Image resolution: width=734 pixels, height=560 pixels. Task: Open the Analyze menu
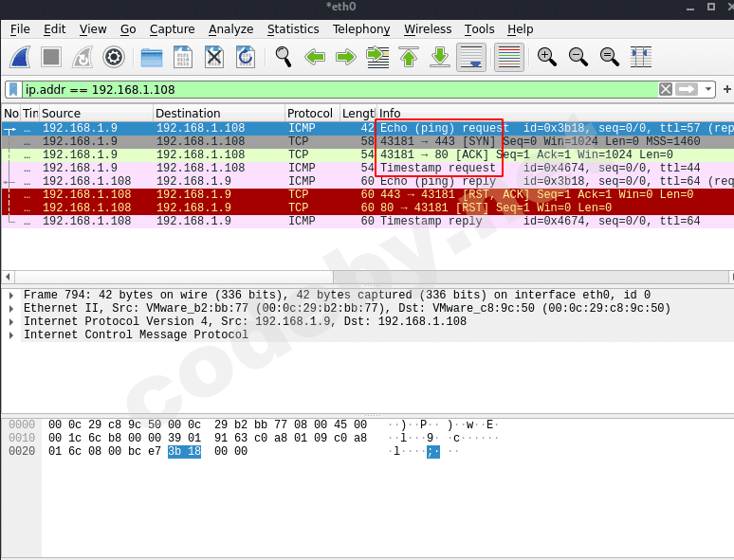[230, 29]
